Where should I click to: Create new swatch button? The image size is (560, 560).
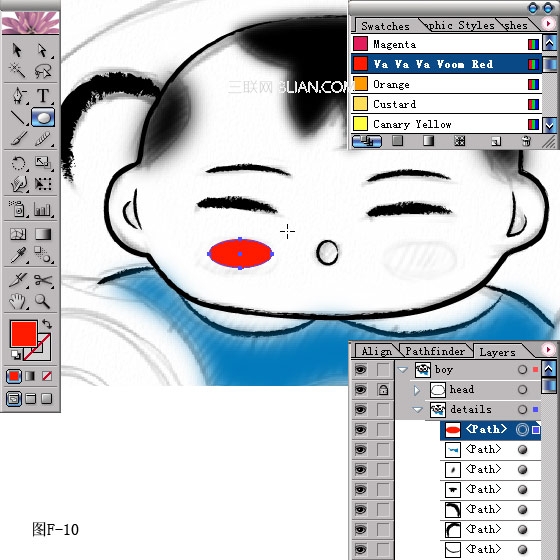point(495,141)
